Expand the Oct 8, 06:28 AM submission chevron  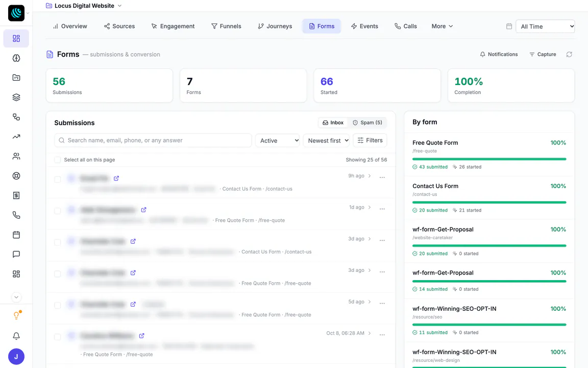370,333
